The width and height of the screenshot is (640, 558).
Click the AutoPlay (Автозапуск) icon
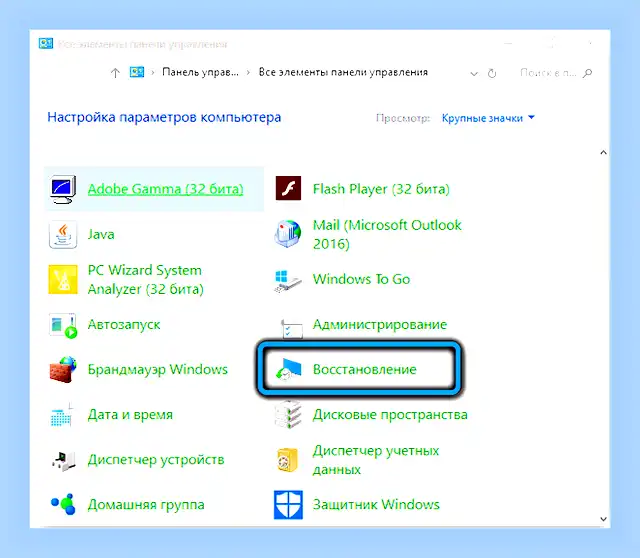pyautogui.click(x=63, y=325)
